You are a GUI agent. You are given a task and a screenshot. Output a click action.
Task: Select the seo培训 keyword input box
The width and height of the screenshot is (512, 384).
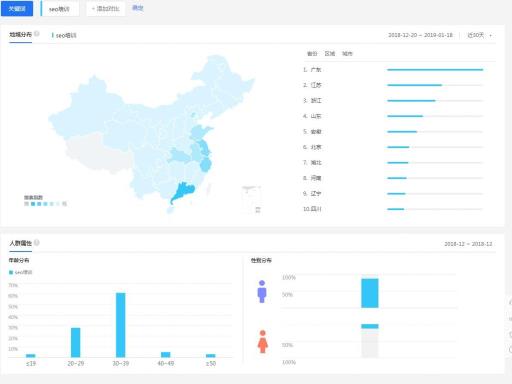pos(60,9)
